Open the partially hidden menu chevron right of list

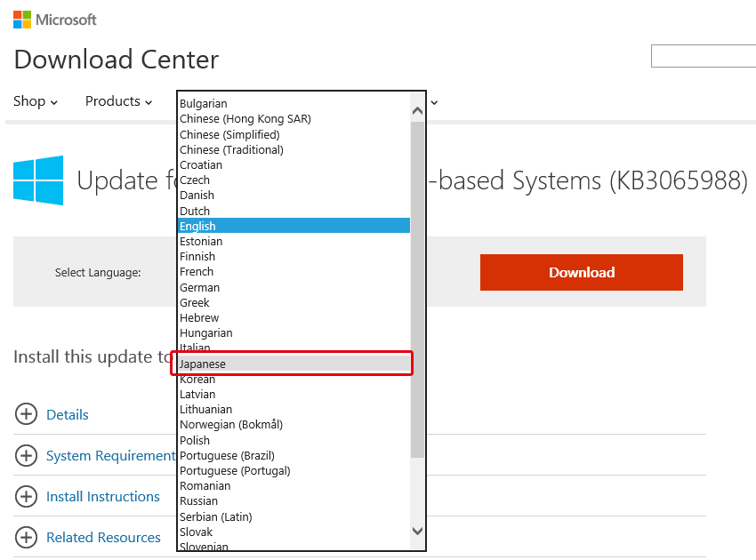(x=434, y=102)
